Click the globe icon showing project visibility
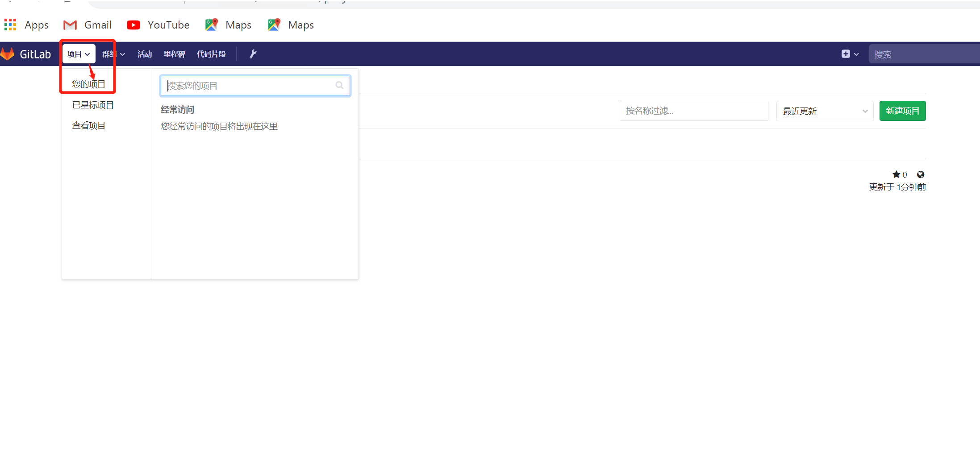980x455 pixels. pos(921,174)
